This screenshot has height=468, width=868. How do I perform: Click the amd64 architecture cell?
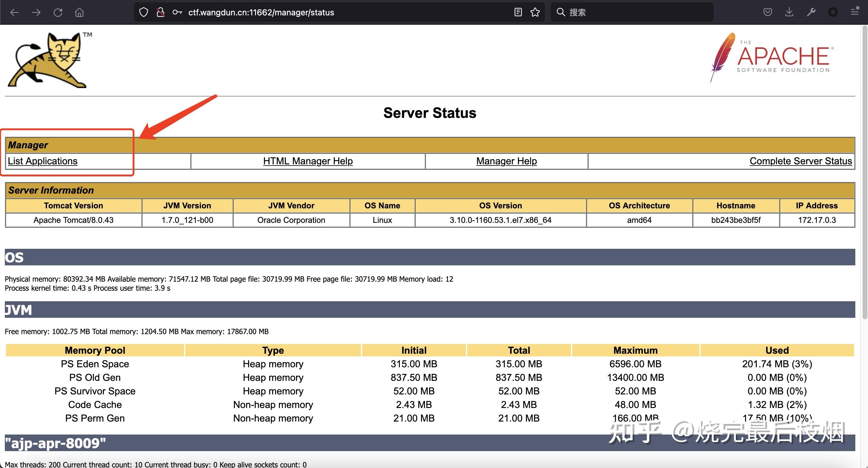point(639,220)
